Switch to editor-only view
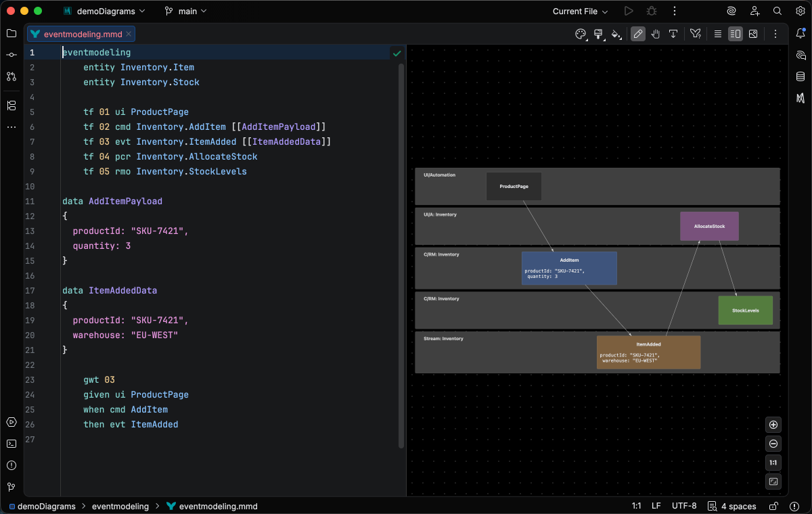Viewport: 812px width, 514px height. pos(718,34)
